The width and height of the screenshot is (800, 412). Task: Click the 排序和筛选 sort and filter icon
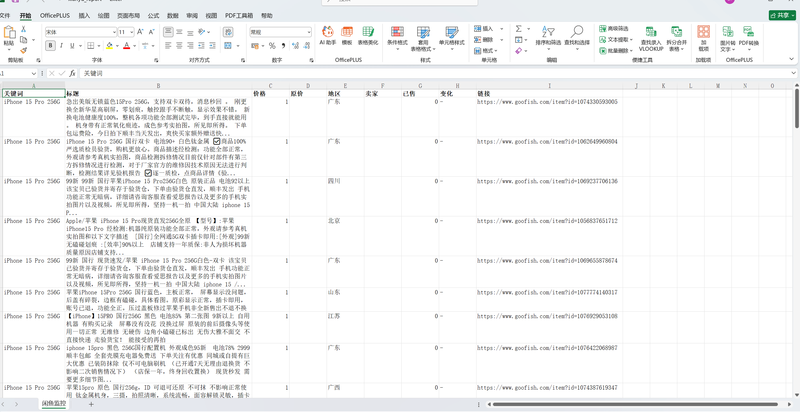(548, 32)
